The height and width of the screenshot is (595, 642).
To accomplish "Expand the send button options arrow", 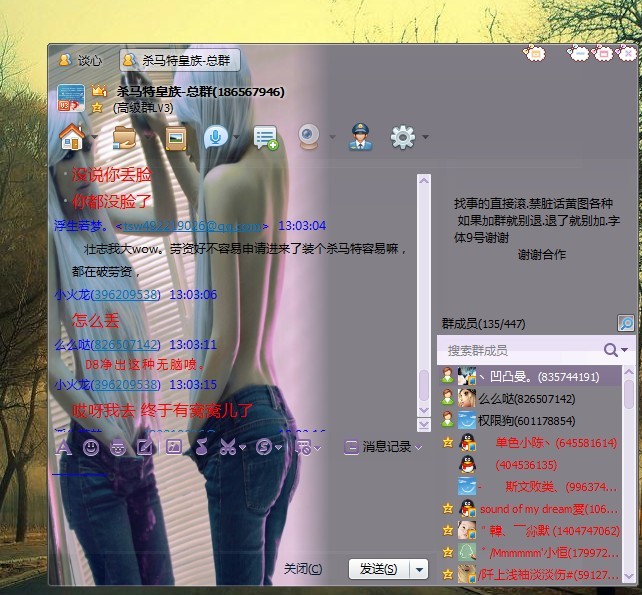I will click(x=419, y=569).
